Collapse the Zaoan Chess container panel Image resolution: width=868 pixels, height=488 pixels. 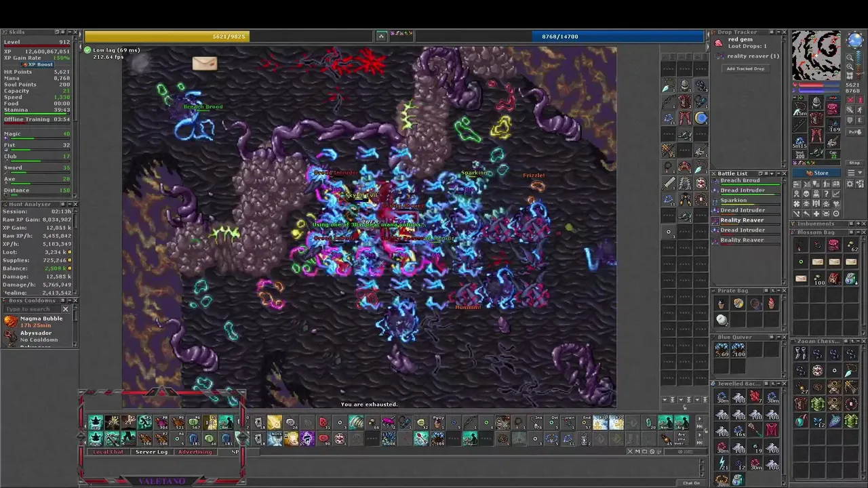coord(859,341)
